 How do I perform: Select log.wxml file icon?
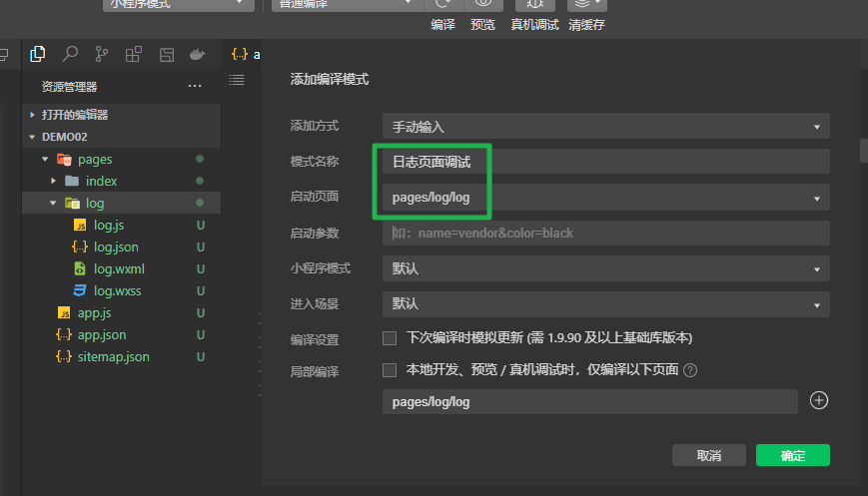(80, 268)
